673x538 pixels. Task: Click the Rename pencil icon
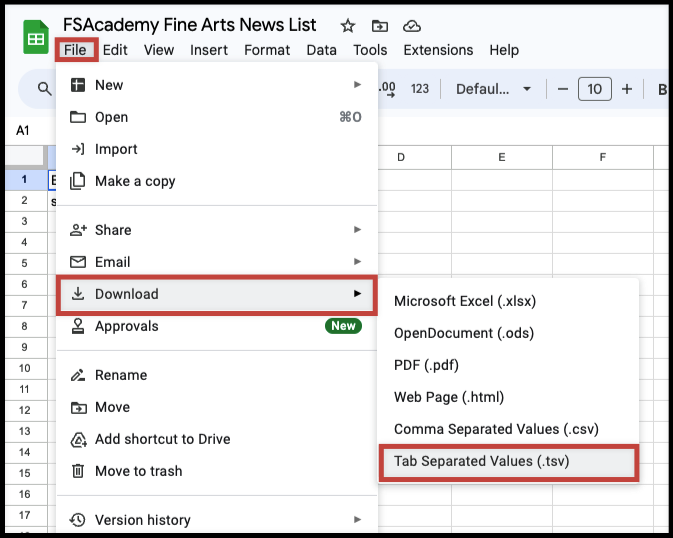tap(78, 375)
